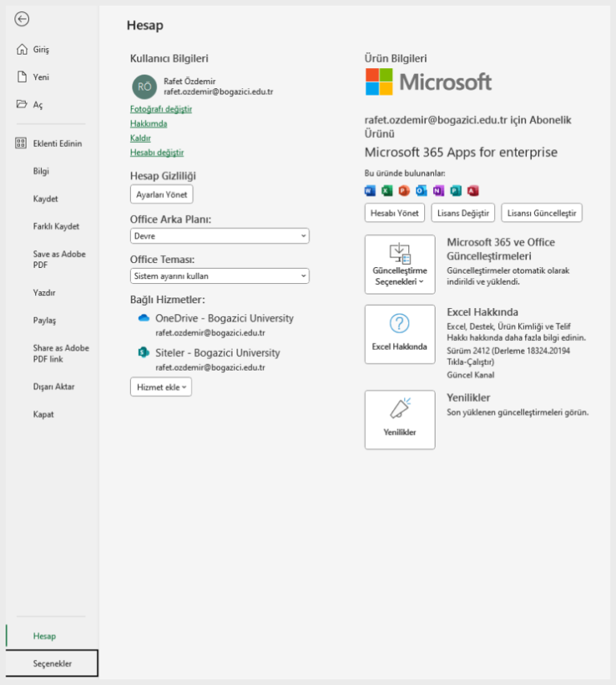
Task: Click the Lisans Değiştir button
Action: click(463, 213)
